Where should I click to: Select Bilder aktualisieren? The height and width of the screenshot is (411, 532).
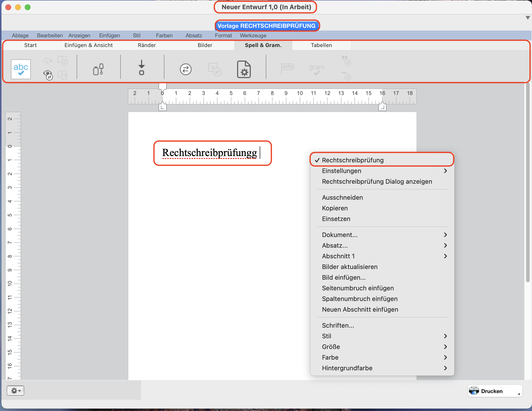(x=382, y=267)
